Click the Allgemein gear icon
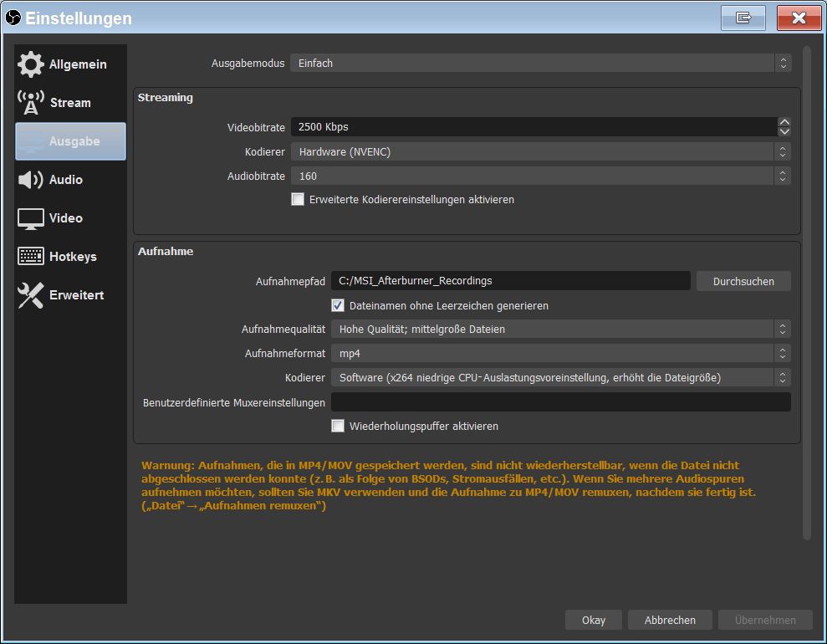Viewport: 827px width, 644px height. click(x=31, y=64)
